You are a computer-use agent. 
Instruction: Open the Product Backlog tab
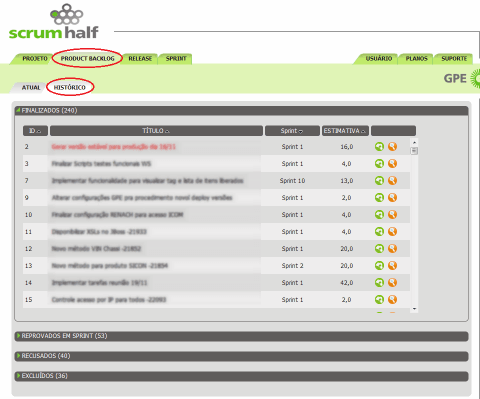87,59
